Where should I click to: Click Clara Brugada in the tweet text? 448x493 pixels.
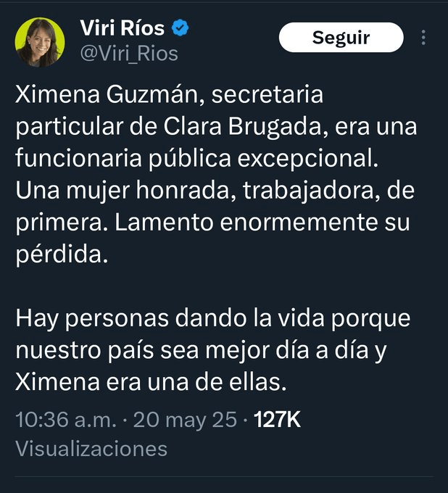[244, 127]
